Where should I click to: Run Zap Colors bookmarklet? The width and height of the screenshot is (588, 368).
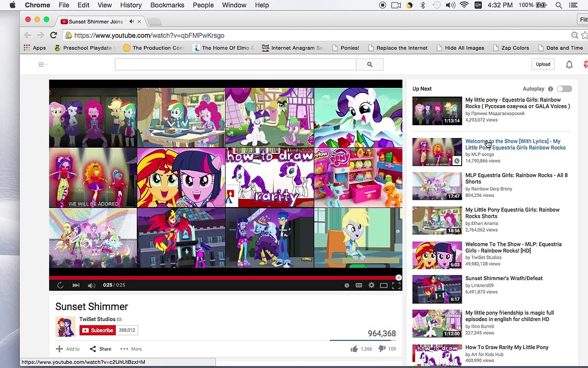click(511, 48)
